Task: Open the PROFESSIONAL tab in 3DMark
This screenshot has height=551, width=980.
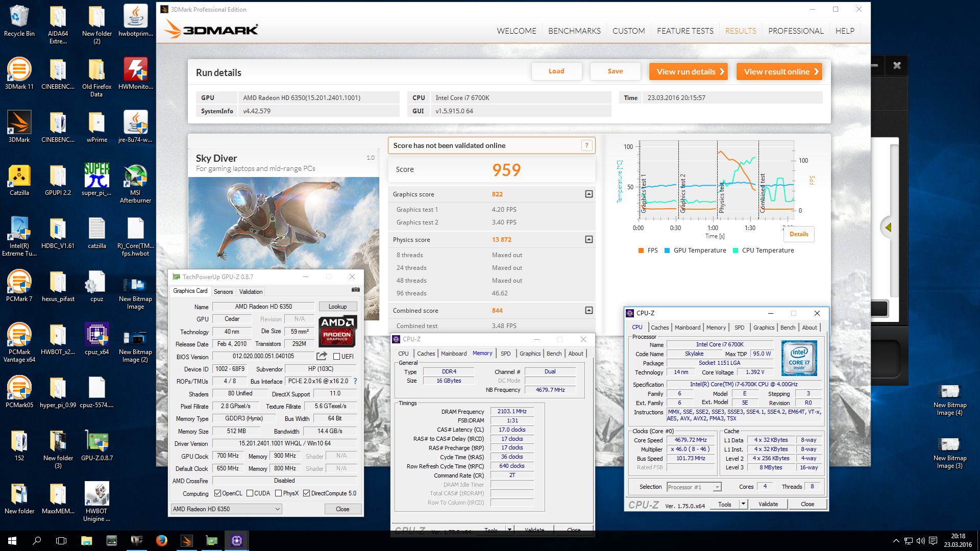Action: (796, 31)
